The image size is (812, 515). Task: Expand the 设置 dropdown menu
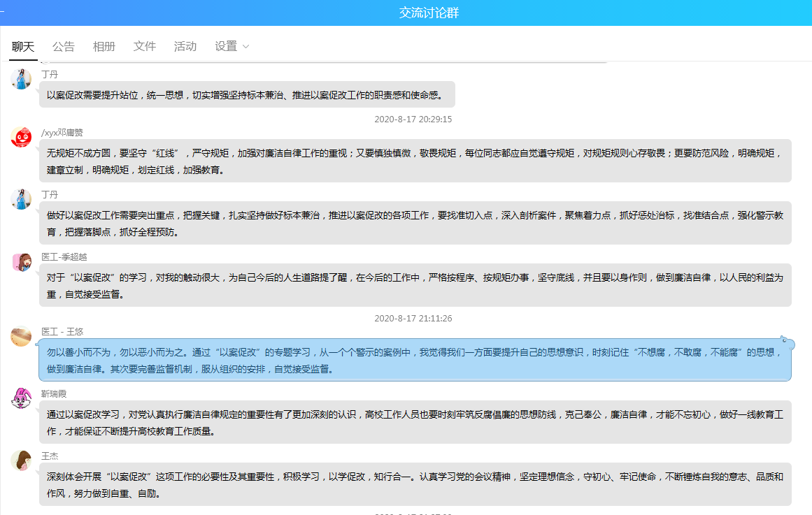(x=232, y=47)
